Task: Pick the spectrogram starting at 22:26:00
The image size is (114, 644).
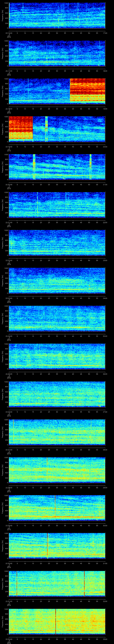Action: point(57,394)
